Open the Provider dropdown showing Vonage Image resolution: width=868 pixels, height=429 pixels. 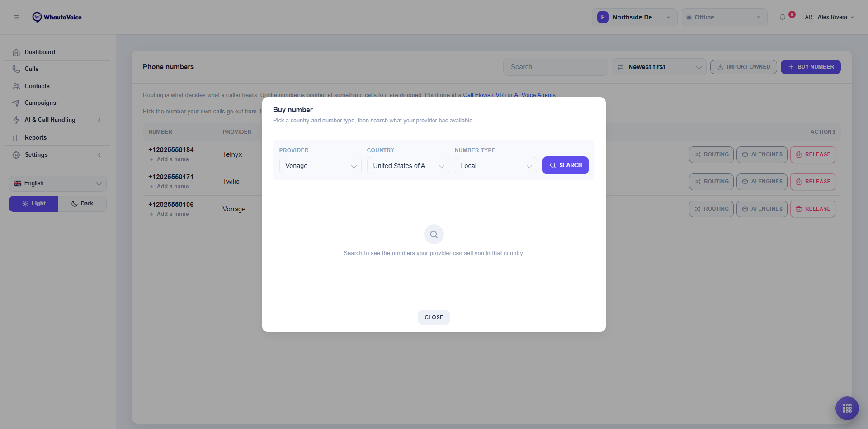(x=321, y=166)
